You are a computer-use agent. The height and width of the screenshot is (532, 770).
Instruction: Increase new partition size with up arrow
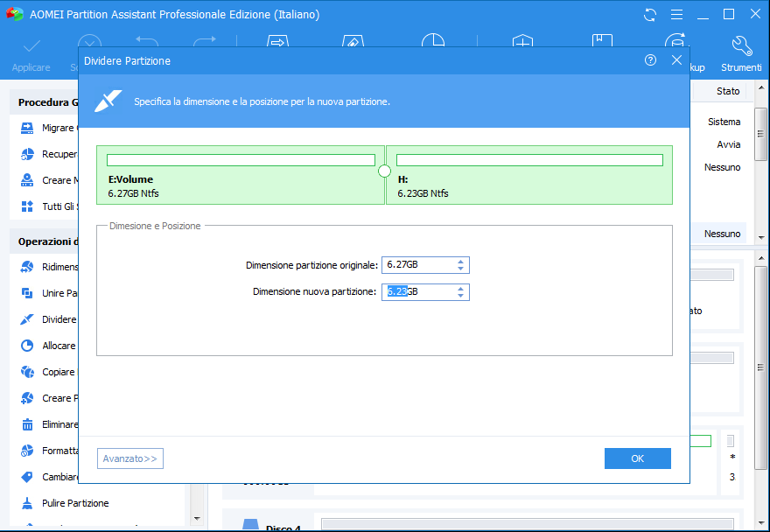[x=460, y=289]
